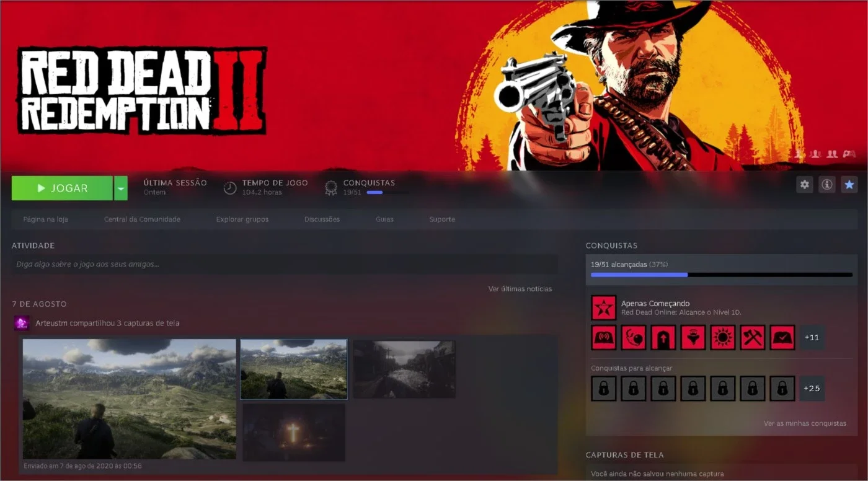
Task: Click the award ribbon icon beside Conquistas 19/51
Action: 331,188
